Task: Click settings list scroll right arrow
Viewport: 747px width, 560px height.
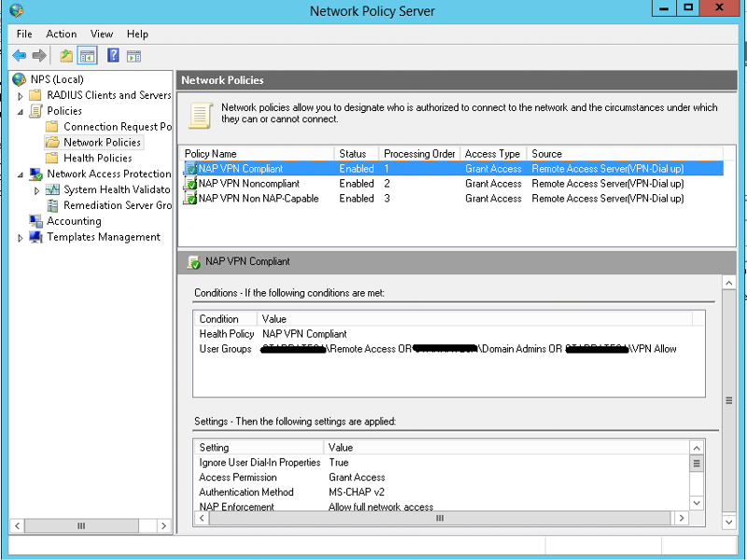Action: tap(682, 518)
